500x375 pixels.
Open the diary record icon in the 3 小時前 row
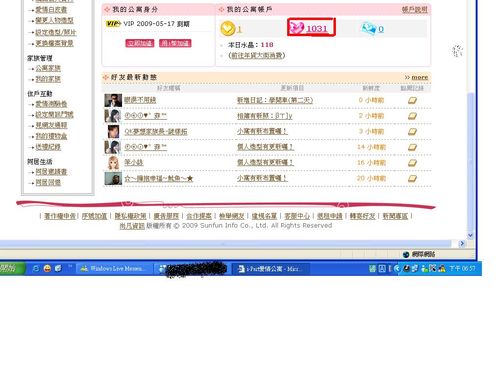pos(412,132)
